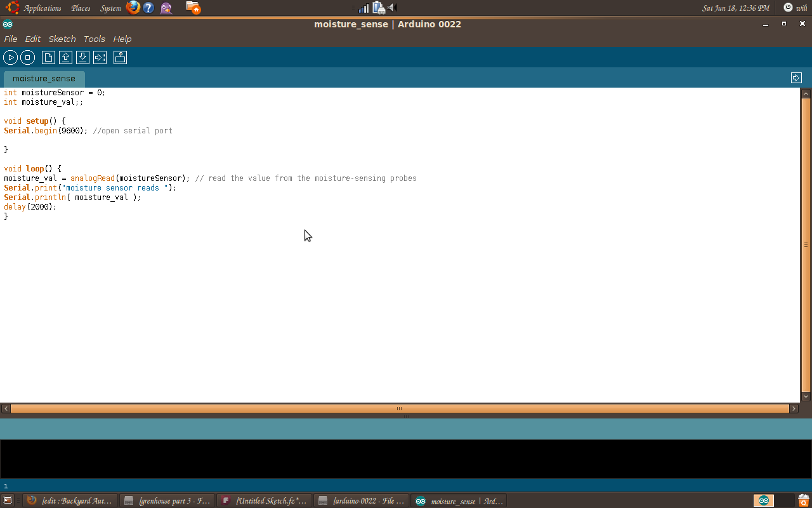Click the date and time clock
Viewport: 812px width, 508px height.
point(736,8)
